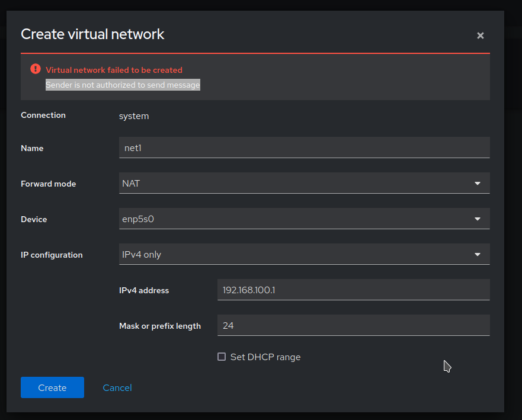Select the IPv4 address input showing 192.168.100.1

coord(353,290)
